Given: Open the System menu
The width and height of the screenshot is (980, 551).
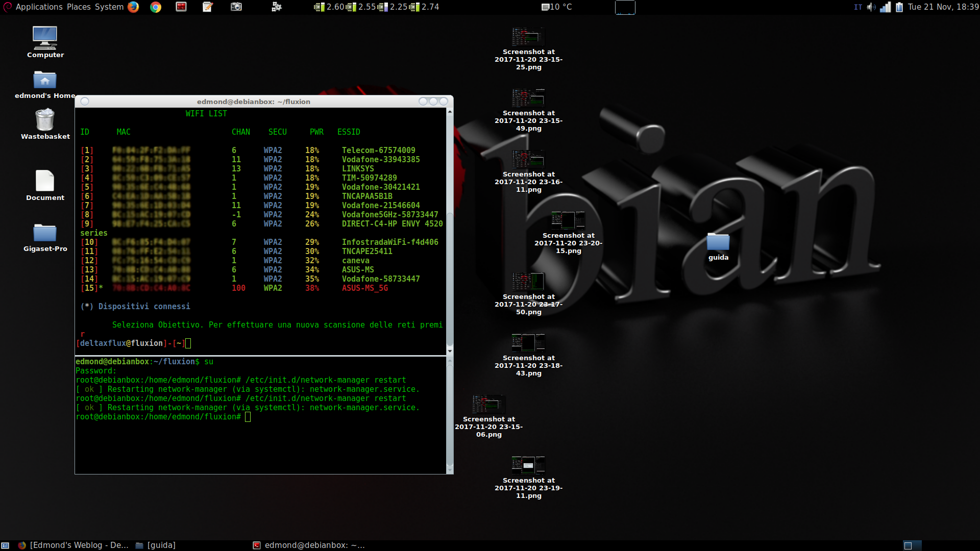Looking at the screenshot, I should pos(109,7).
